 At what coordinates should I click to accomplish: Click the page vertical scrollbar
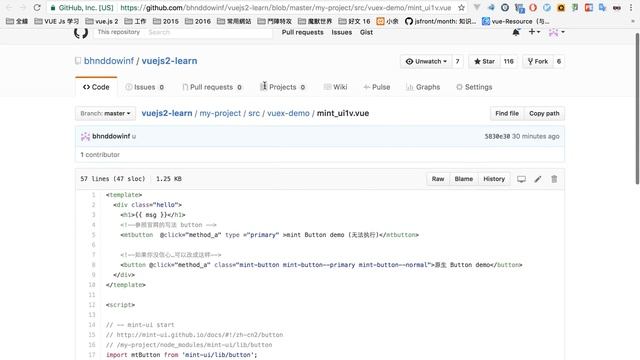point(637,109)
